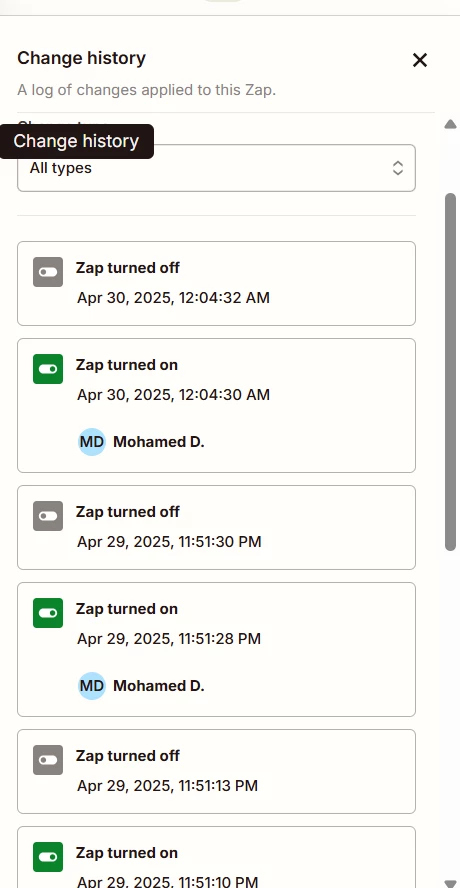Click the vertical scrollbar thumb
The image size is (460, 888).
pyautogui.click(x=450, y=372)
